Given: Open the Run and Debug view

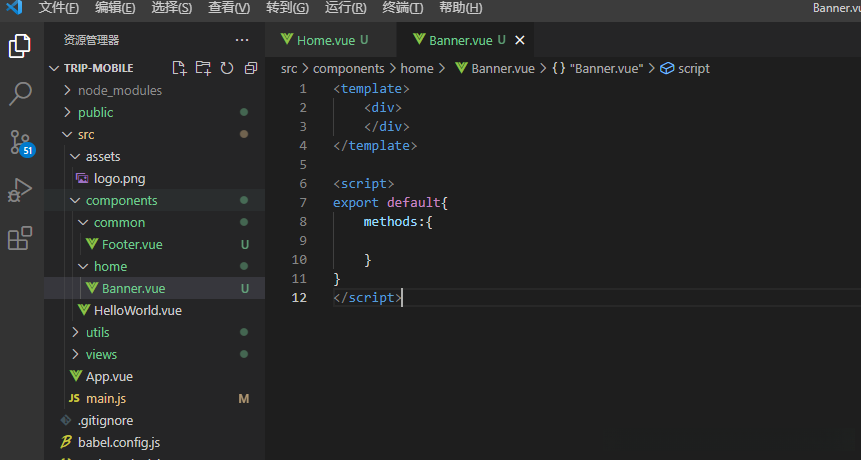Looking at the screenshot, I should tap(20, 190).
